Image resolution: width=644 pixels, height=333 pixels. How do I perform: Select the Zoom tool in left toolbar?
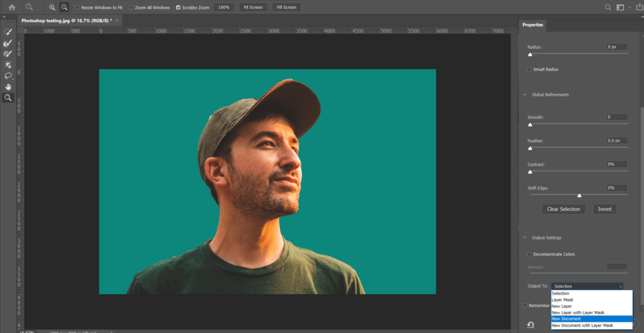(8, 98)
